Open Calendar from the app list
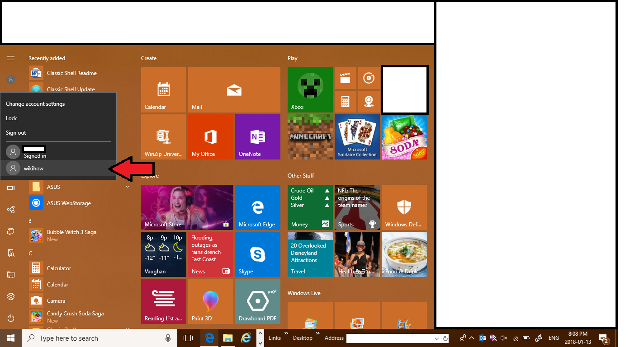 coord(80,285)
